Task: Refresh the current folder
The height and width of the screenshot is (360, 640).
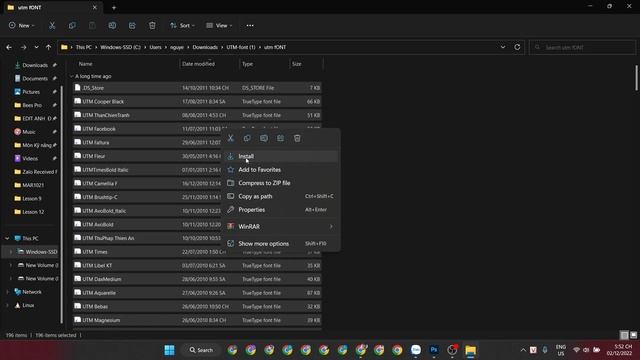Action: (517, 47)
